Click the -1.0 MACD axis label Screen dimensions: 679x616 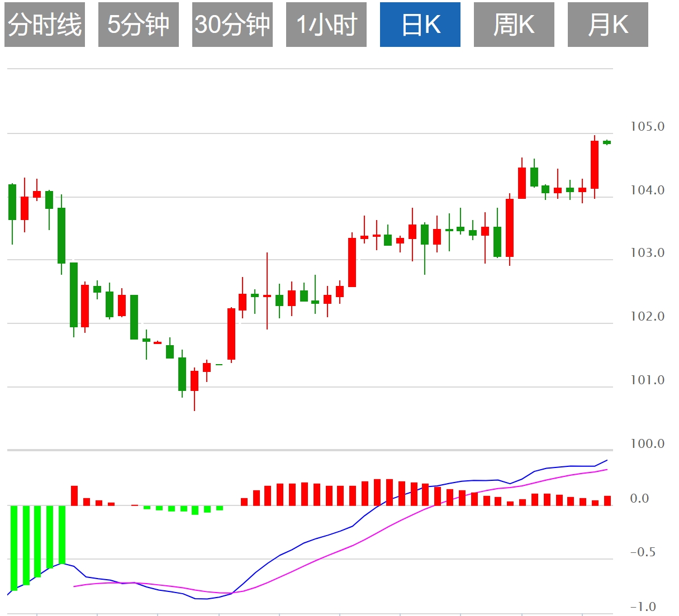pyautogui.click(x=643, y=607)
